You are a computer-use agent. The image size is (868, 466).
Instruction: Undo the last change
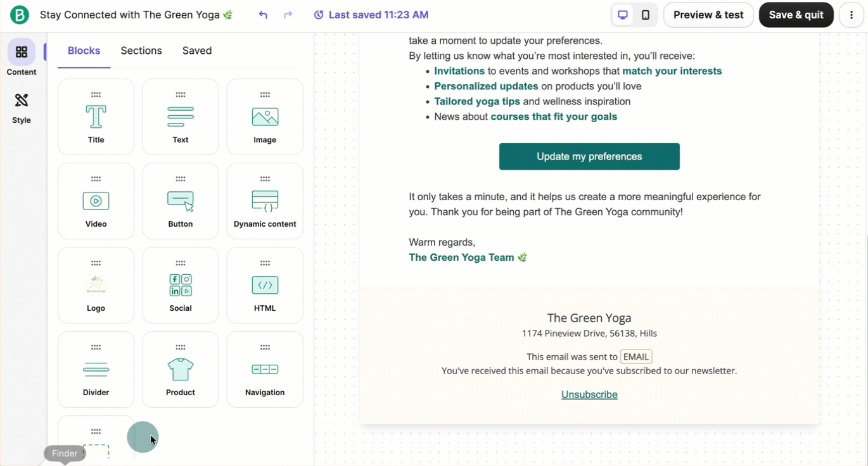point(263,15)
